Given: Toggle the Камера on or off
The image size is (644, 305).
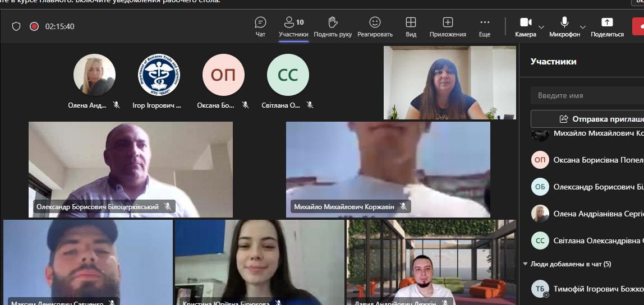Looking at the screenshot, I should pyautogui.click(x=526, y=27).
